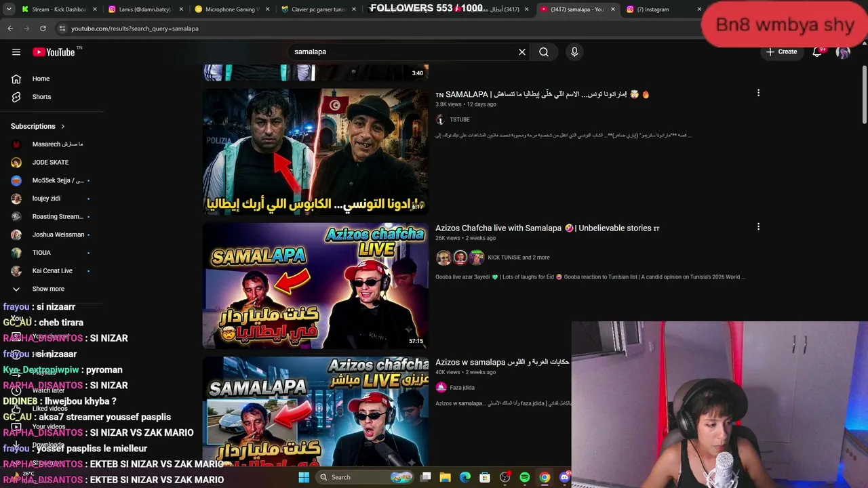Switch to OBS Studio on the taskbar
This screenshot has width=868, height=488.
click(x=505, y=477)
